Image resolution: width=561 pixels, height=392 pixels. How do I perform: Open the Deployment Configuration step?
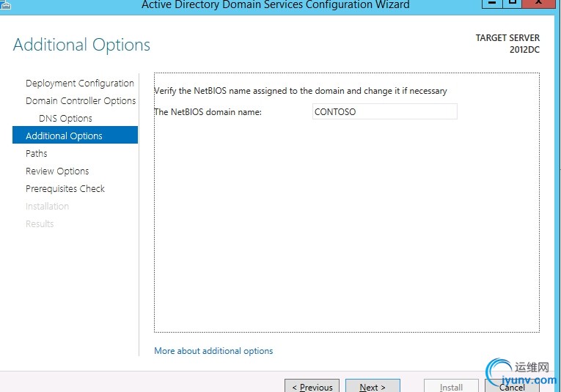pos(80,84)
